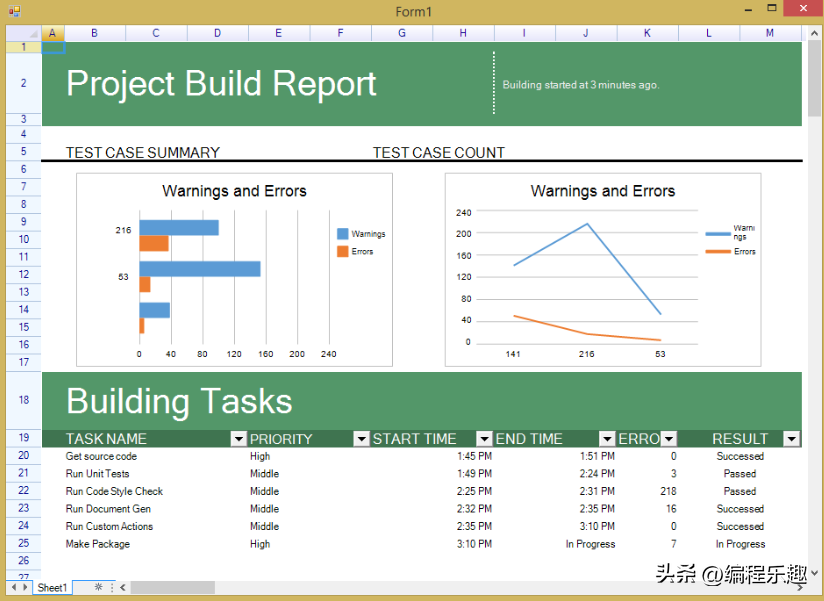
Task: Click the vertical scrollbar thumb
Action: click(x=814, y=79)
